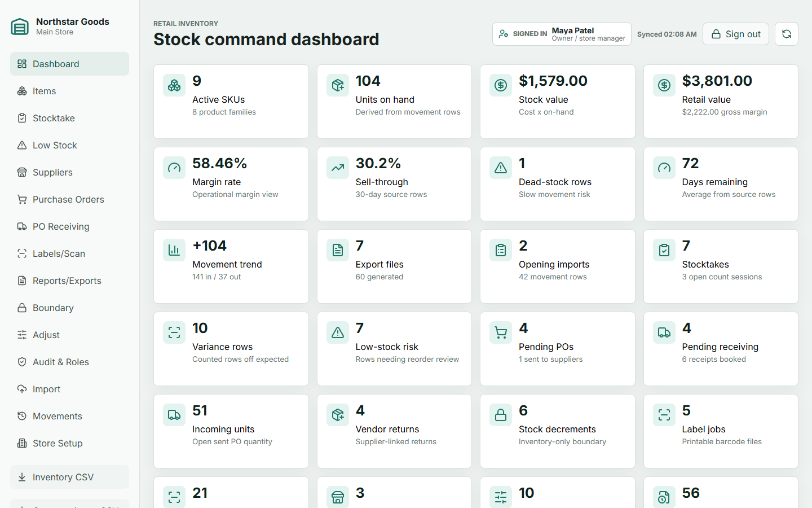Click the 'Open sent PO quantity' text
Image resolution: width=812 pixels, height=508 pixels.
click(232, 442)
